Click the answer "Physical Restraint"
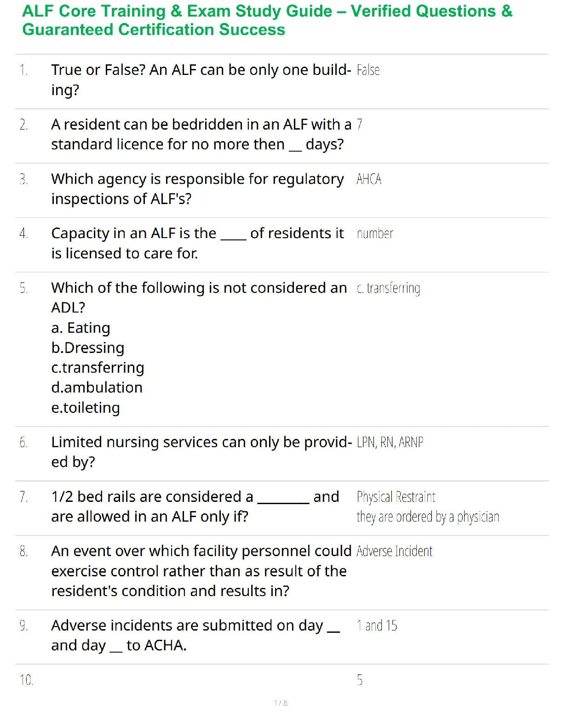 tap(396, 497)
